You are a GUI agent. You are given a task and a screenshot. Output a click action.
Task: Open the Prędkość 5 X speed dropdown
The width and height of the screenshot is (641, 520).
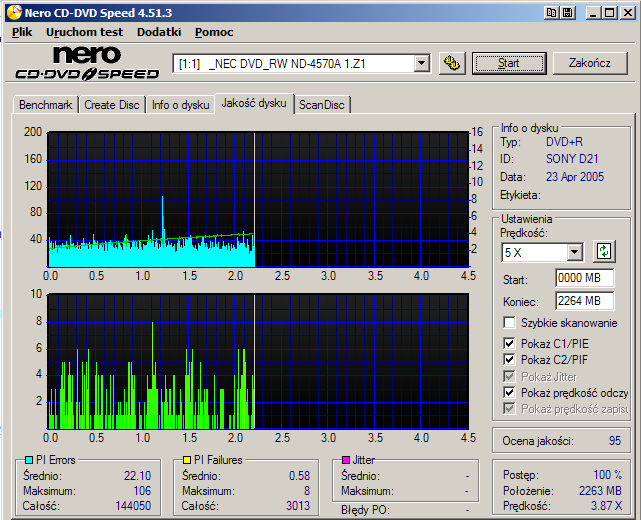tap(574, 252)
